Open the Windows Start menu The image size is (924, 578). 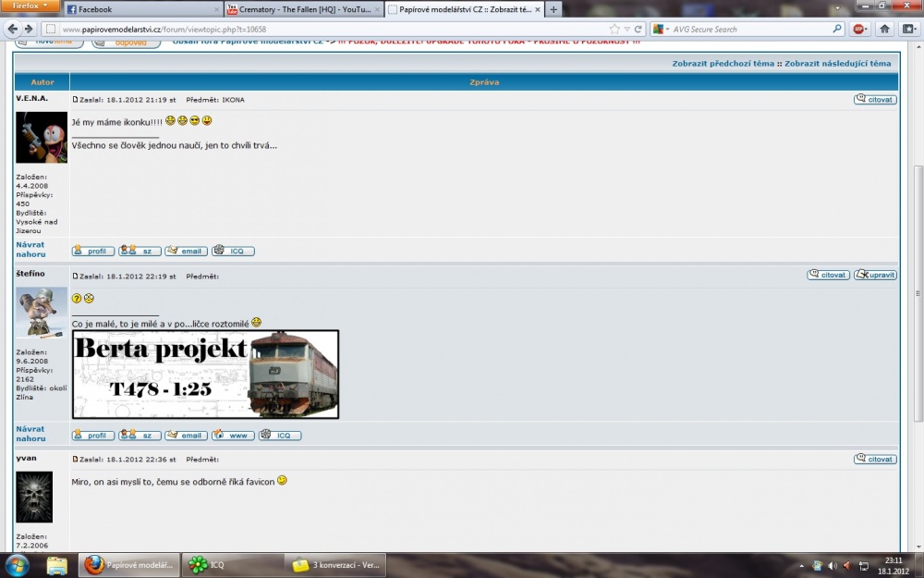17,564
